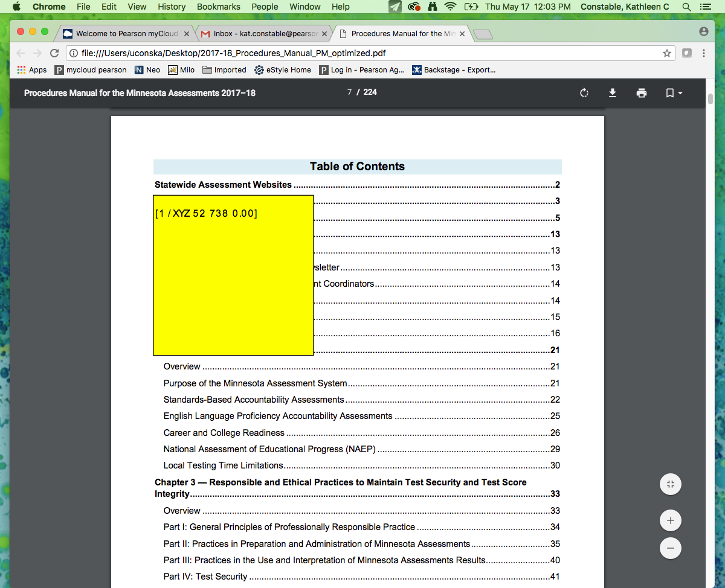This screenshot has height=588, width=725.
Task: Click the Wi-Fi icon in the menu bar
Action: [x=451, y=7]
